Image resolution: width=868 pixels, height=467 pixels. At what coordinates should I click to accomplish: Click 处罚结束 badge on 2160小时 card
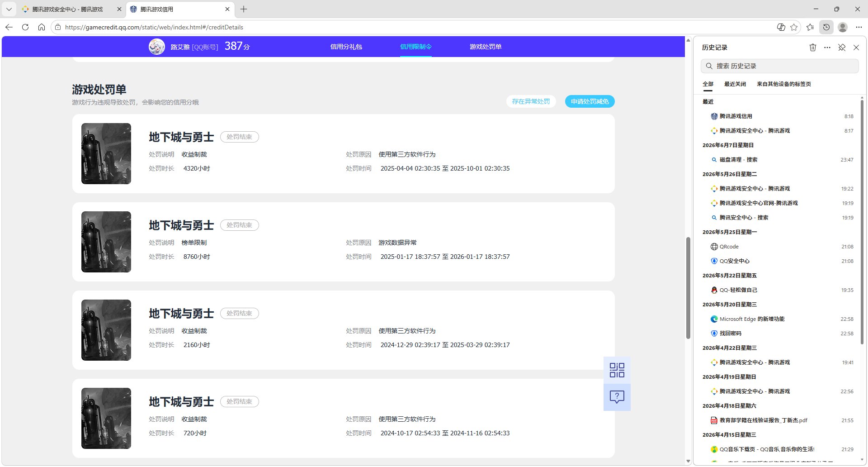[x=240, y=313]
